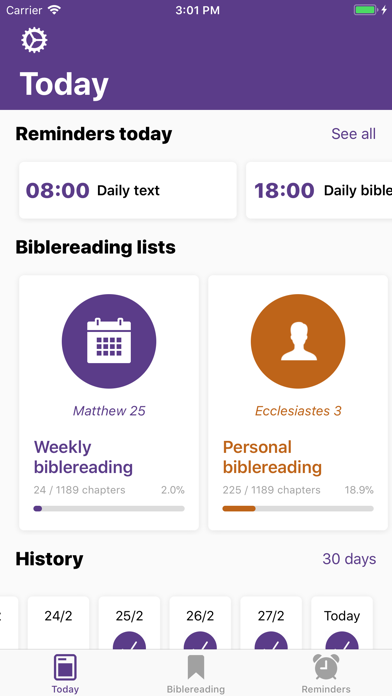The width and height of the screenshot is (392, 696).
Task: Open settings via the gear icon
Action: tap(34, 40)
